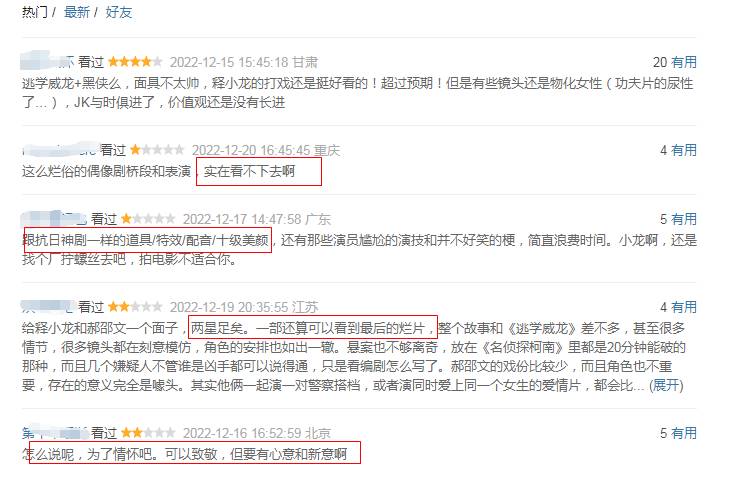Click the two-star rating on 北京 review
Screen dimensions: 739x482
point(148,433)
